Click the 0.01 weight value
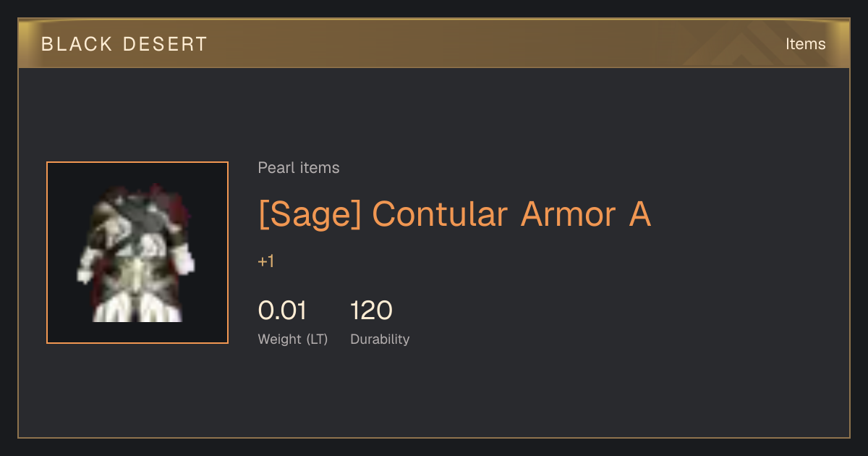This screenshot has width=868, height=456. coord(282,311)
